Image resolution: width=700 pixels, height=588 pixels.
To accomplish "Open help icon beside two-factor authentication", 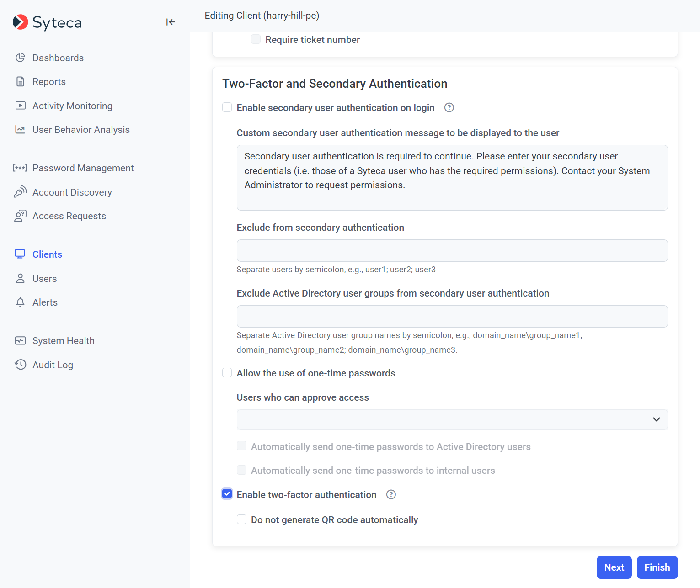I will point(391,495).
